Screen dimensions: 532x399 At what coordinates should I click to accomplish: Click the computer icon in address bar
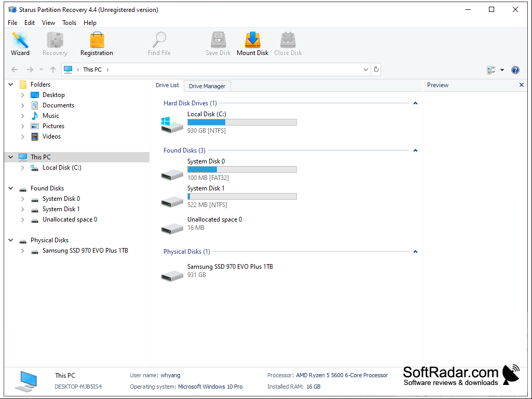68,69
